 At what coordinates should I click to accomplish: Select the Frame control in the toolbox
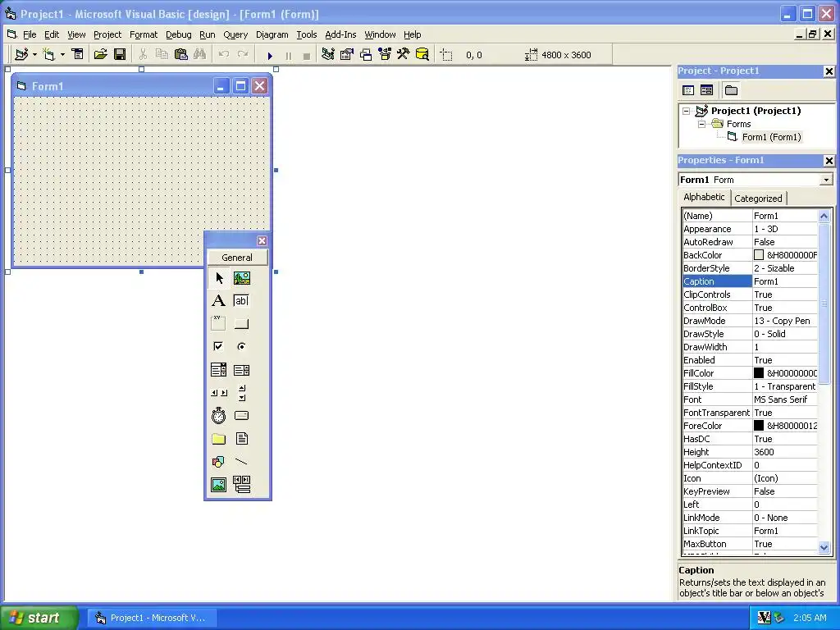(218, 323)
